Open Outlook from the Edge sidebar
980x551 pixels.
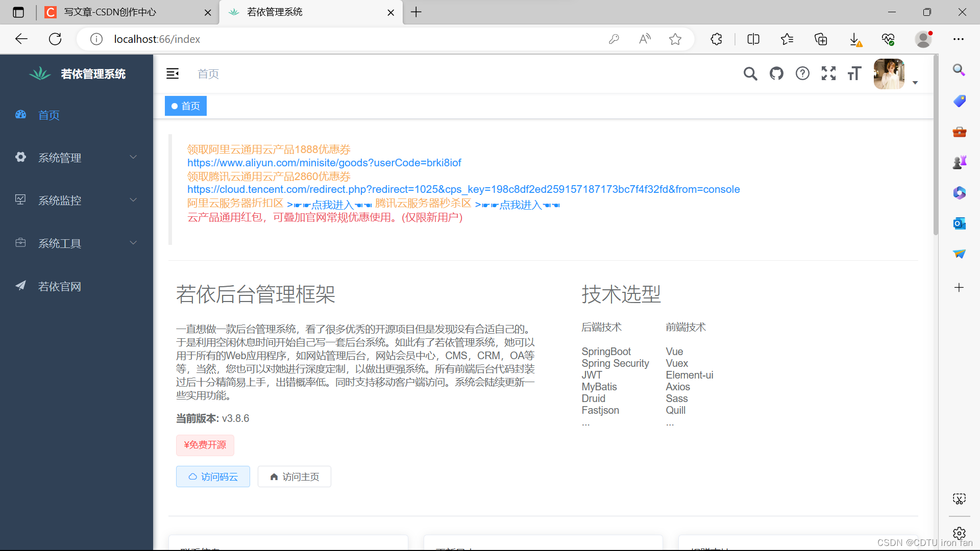pos(960,223)
